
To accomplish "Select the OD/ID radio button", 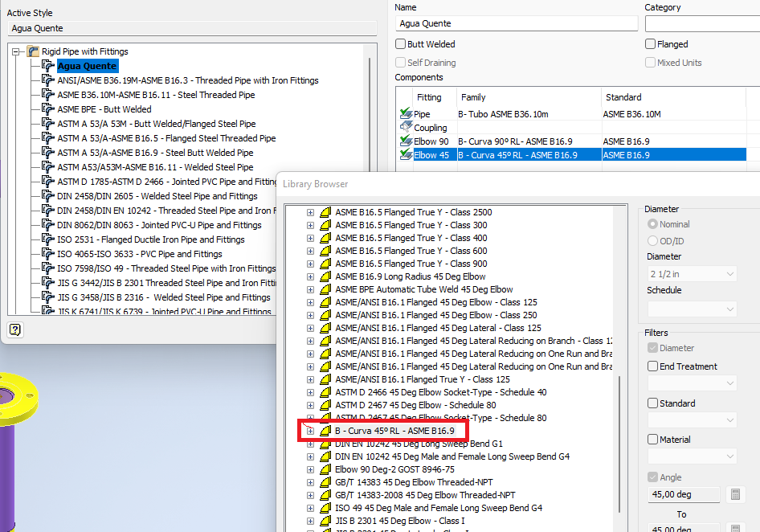I will click(x=653, y=241).
